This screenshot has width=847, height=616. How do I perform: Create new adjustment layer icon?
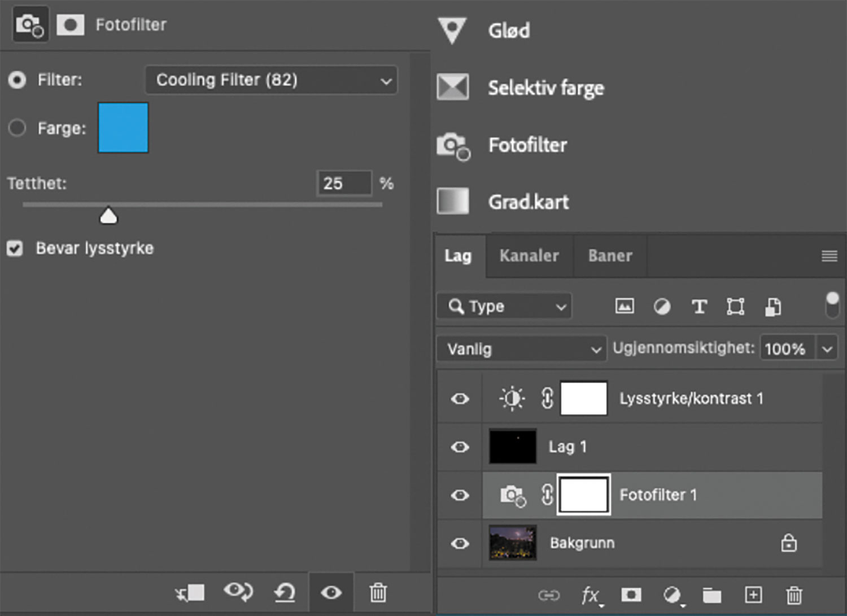tap(672, 595)
